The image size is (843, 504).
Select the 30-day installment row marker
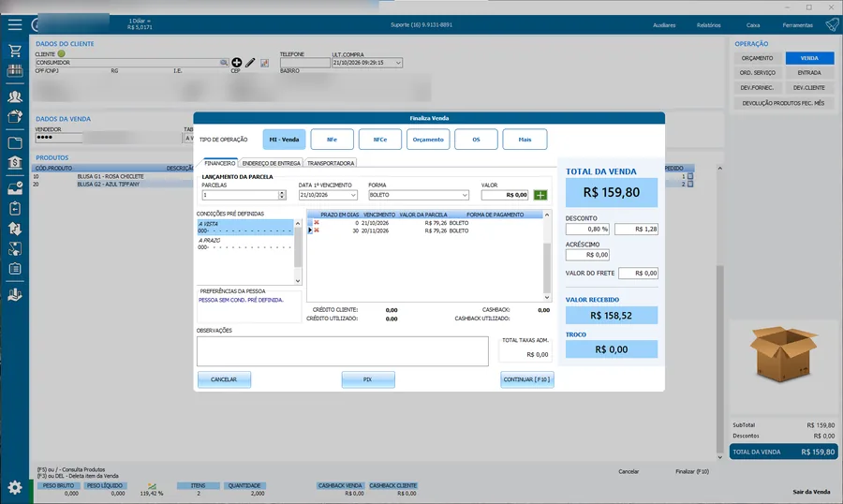(310, 230)
